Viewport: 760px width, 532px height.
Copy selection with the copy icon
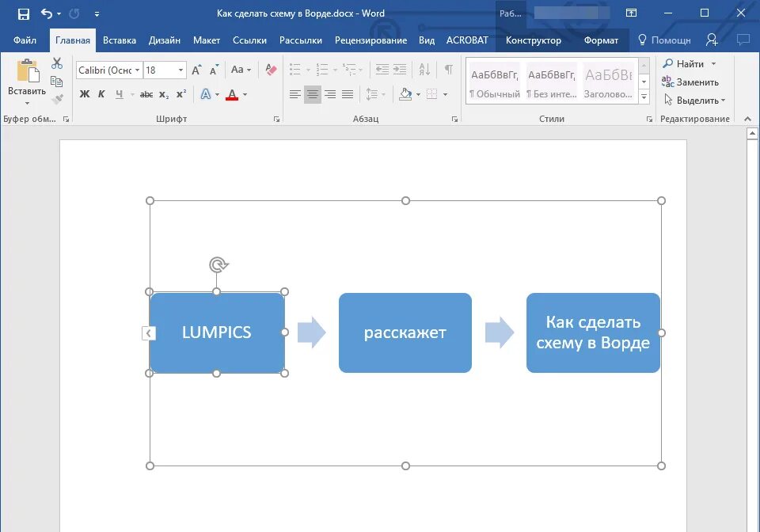[x=57, y=82]
